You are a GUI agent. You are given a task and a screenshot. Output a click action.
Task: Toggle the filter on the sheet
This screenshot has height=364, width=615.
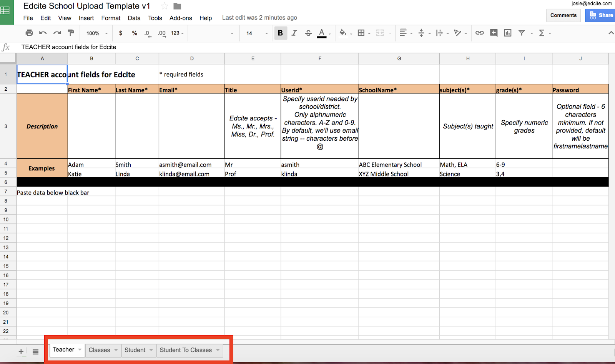(x=522, y=33)
